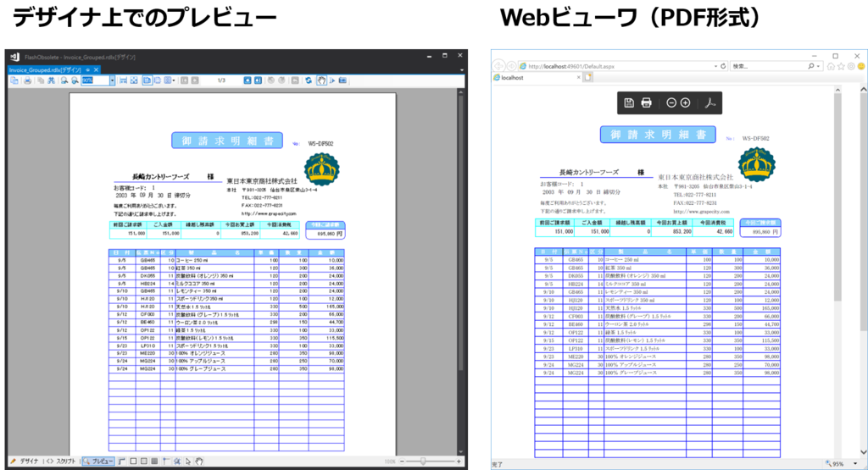Click the snap lines icon in bottom toolbar

[166, 462]
